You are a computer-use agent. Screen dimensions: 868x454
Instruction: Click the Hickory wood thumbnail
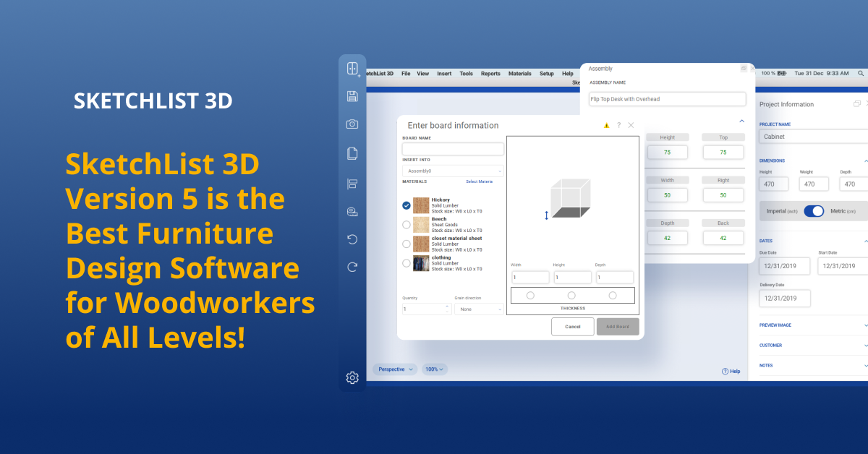(x=421, y=205)
